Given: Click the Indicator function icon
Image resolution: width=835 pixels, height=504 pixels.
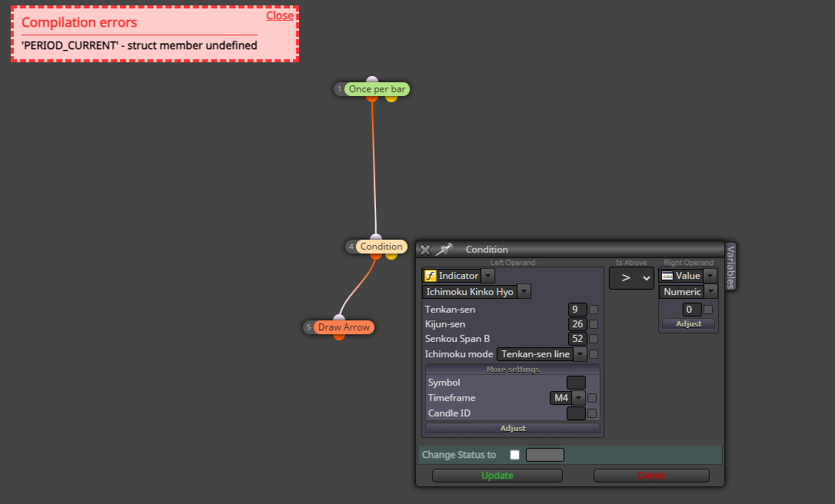Looking at the screenshot, I should (x=431, y=276).
